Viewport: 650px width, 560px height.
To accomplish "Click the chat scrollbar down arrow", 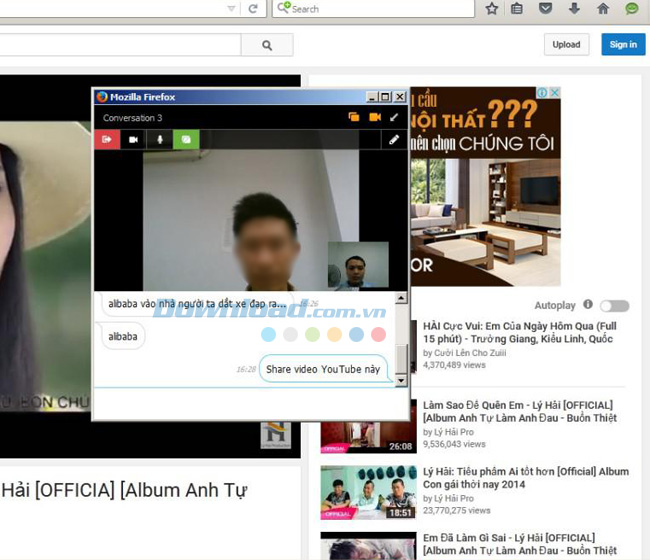I will (402, 381).
